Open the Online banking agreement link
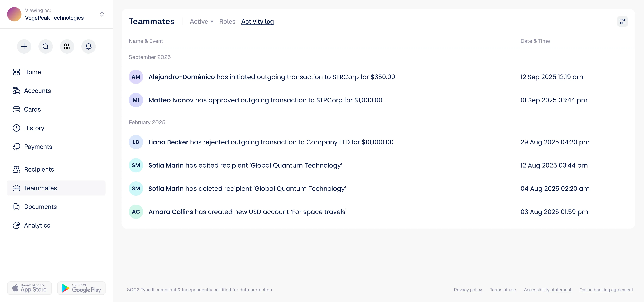The image size is (644, 302). 606,290
